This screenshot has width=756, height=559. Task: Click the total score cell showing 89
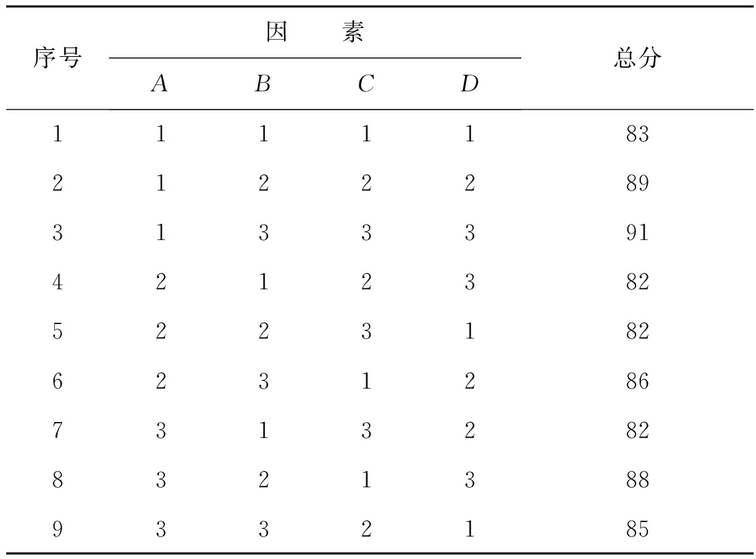tap(637, 184)
